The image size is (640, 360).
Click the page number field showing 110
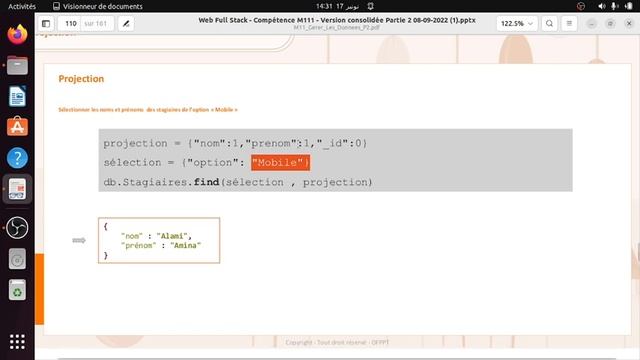[x=70, y=24]
